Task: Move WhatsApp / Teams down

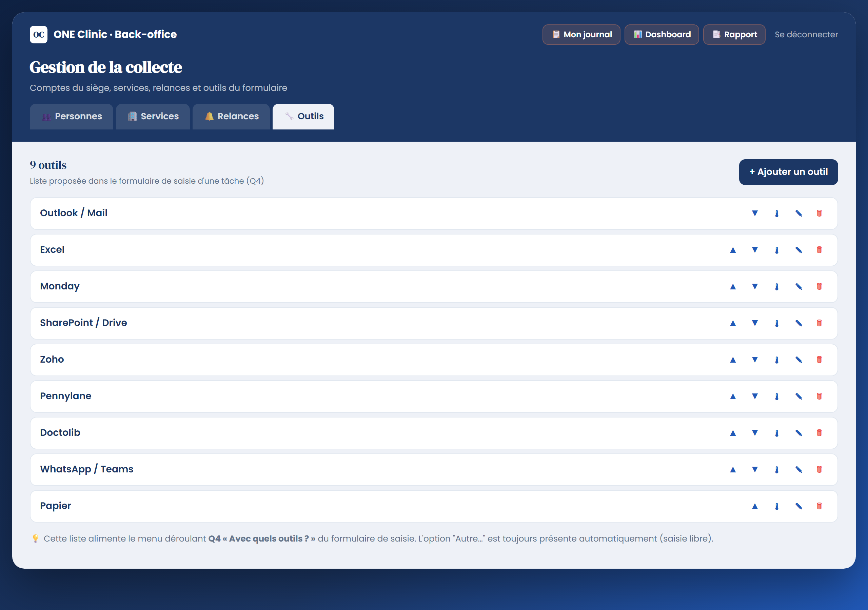Action: tap(755, 470)
